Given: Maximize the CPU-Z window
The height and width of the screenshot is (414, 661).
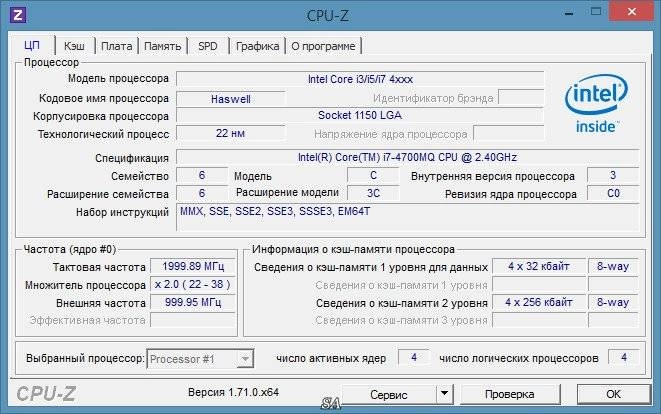Looking at the screenshot, I should coord(596,12).
